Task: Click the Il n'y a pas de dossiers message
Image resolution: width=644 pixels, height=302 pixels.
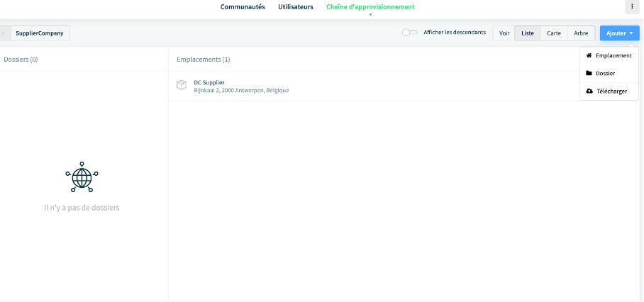Action: pos(82,208)
